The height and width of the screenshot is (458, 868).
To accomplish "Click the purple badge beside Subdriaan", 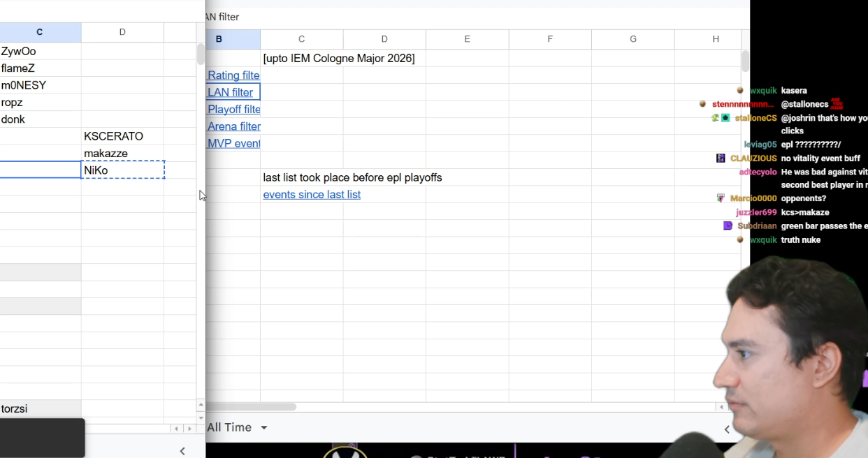I will (728, 226).
